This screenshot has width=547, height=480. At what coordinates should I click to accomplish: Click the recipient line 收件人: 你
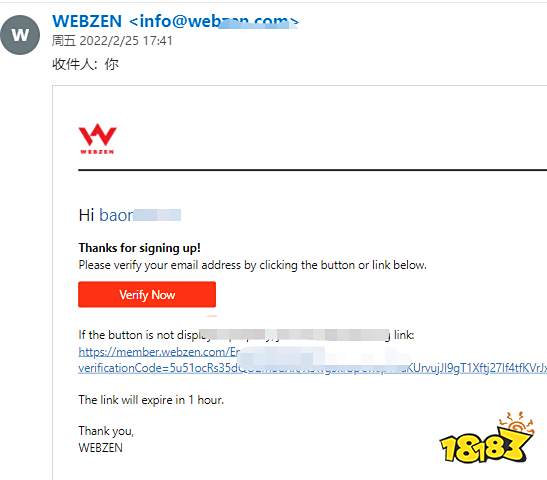pyautogui.click(x=85, y=64)
